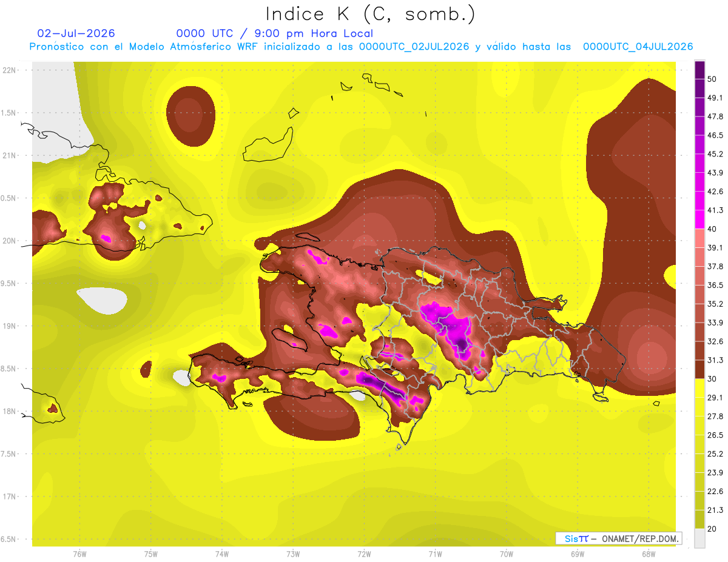Click the colorbar value label 32.6
Image resolution: width=728 pixels, height=562 pixels.
pos(715,341)
